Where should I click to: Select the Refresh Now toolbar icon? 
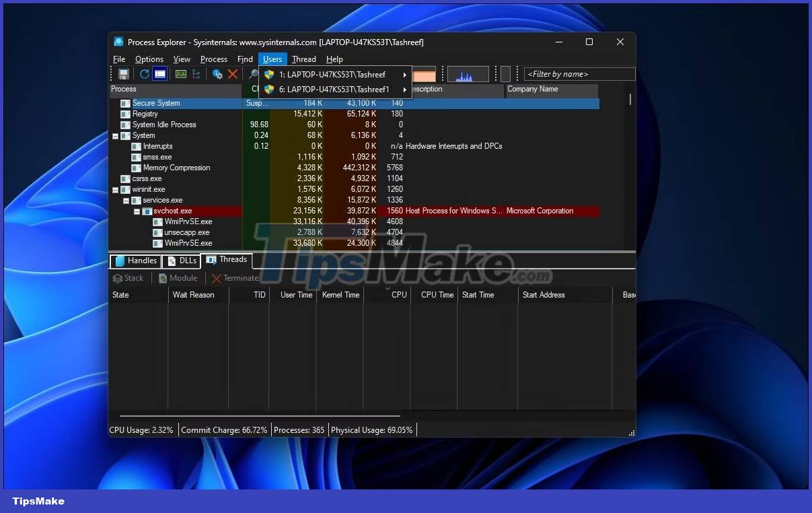click(x=144, y=74)
